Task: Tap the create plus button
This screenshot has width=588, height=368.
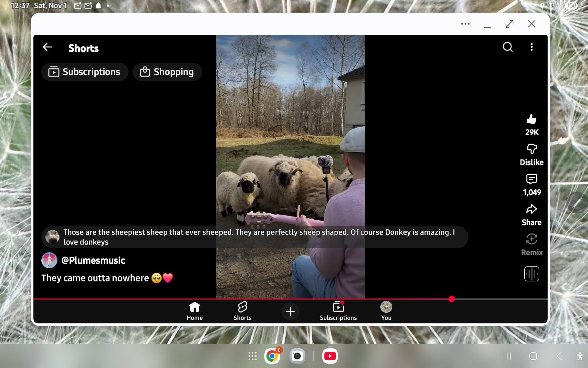Action: click(290, 311)
